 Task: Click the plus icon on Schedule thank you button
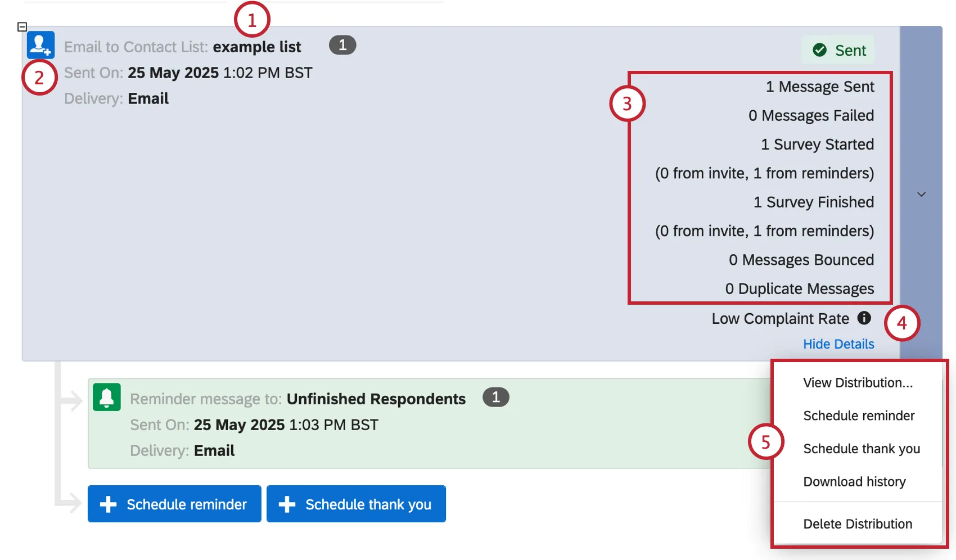[287, 504]
